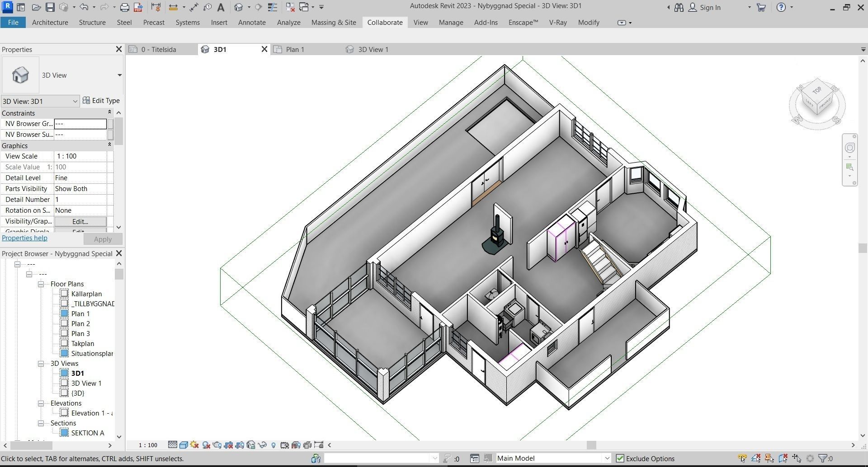868x467 pixels.
Task: Click the Edit Type button
Action: pos(101,100)
